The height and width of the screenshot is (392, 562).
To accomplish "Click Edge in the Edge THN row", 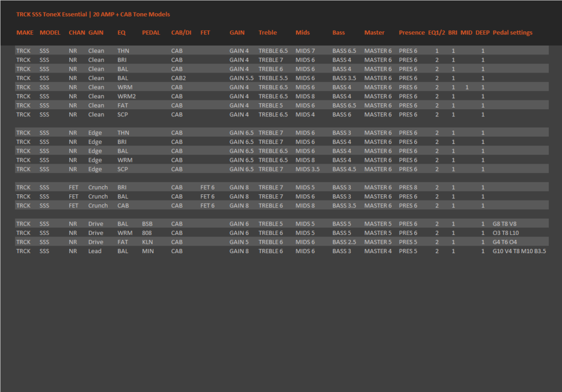I will click(95, 133).
